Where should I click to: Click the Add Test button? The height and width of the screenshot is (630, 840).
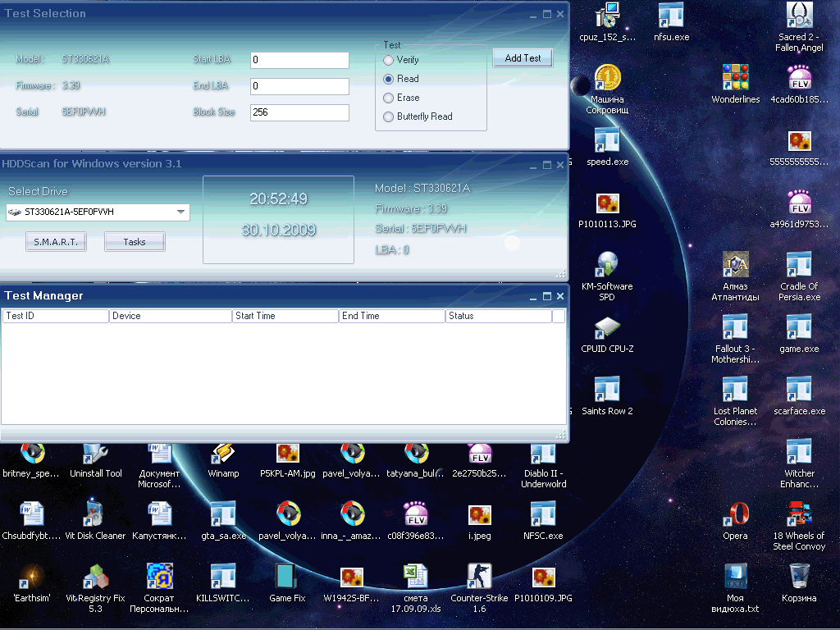523,58
